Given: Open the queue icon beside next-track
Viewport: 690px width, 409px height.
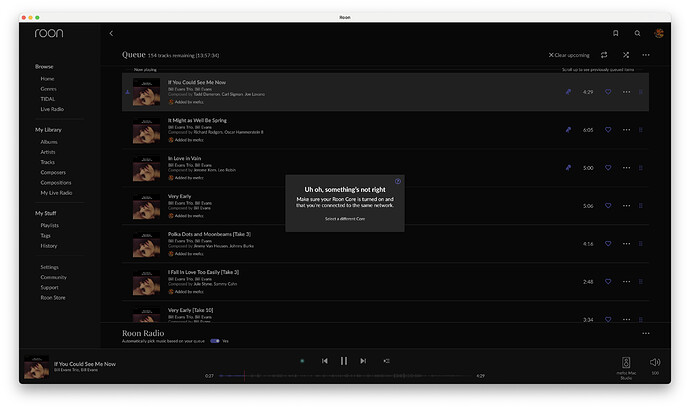Looking at the screenshot, I should (x=386, y=361).
